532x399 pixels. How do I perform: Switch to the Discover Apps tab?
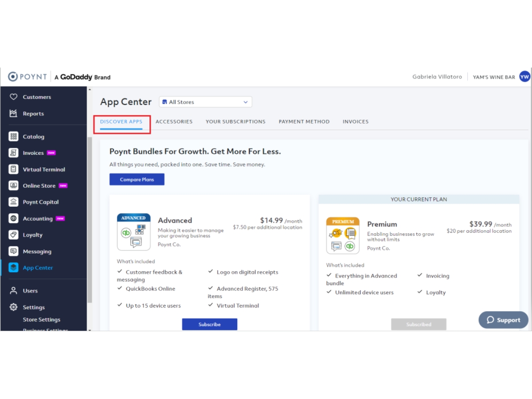121,121
